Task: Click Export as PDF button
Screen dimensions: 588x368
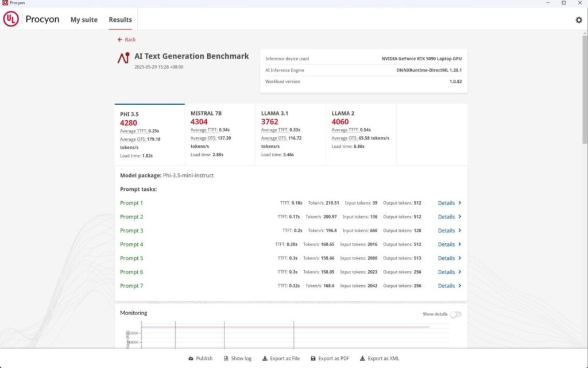Action: point(330,358)
